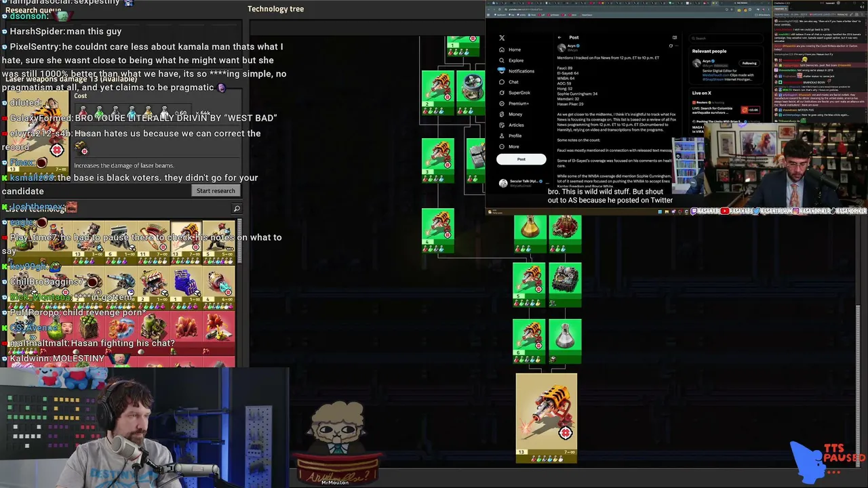Click the large Laser weapons damage 13 node
This screenshot has height=488, width=868.
tap(547, 418)
